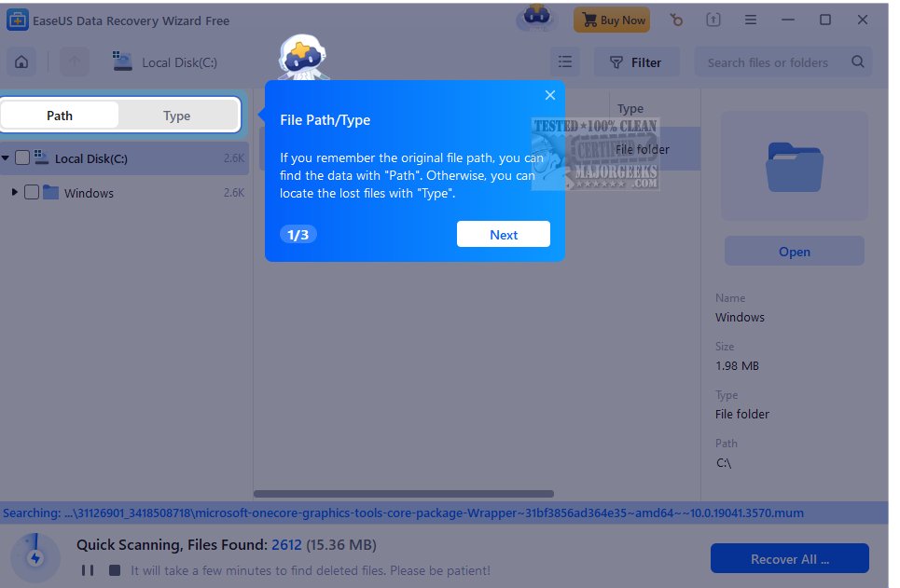
Task: Expand the Windows folder node
Action: [14, 192]
